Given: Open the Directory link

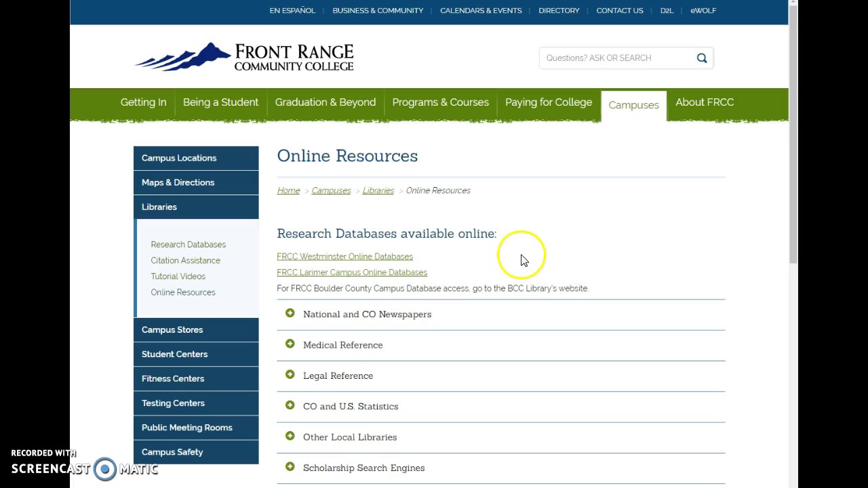Looking at the screenshot, I should [559, 11].
